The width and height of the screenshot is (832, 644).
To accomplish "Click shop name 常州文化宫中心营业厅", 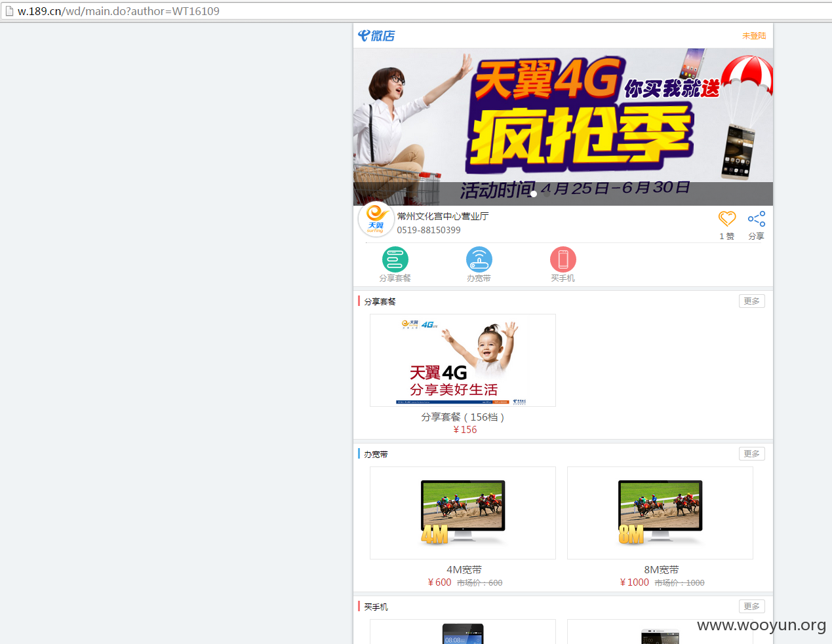I will (443, 216).
